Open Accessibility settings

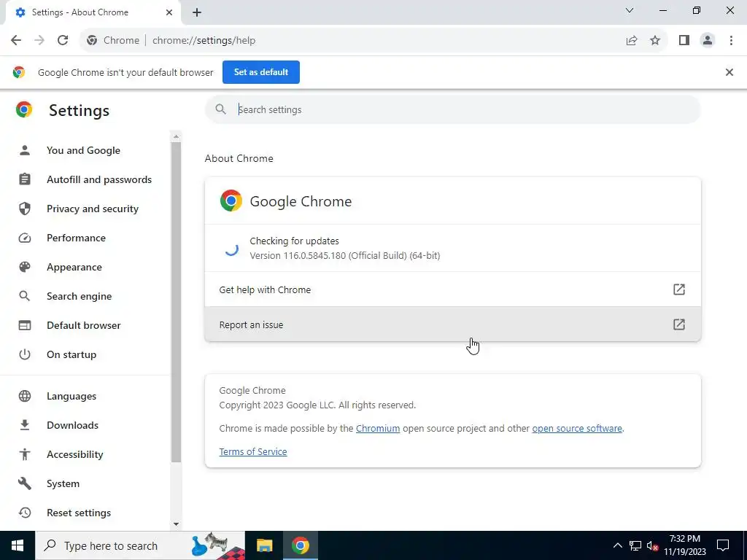click(75, 454)
